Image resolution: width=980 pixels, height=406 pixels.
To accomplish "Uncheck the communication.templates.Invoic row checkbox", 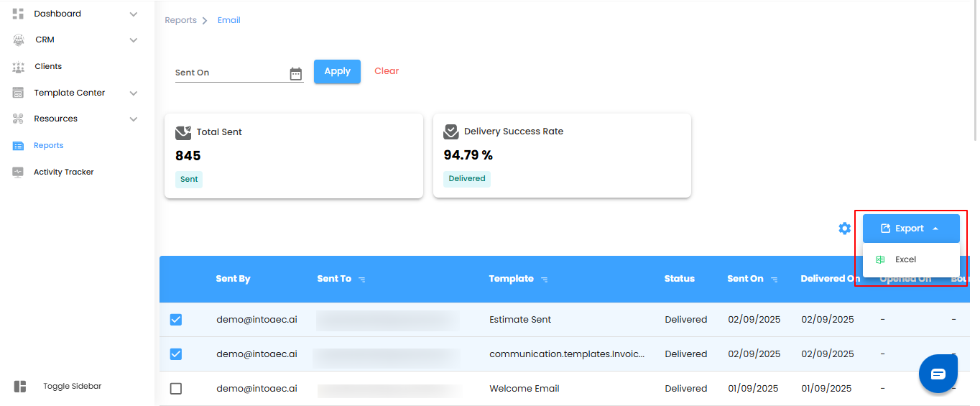I will coord(176,354).
